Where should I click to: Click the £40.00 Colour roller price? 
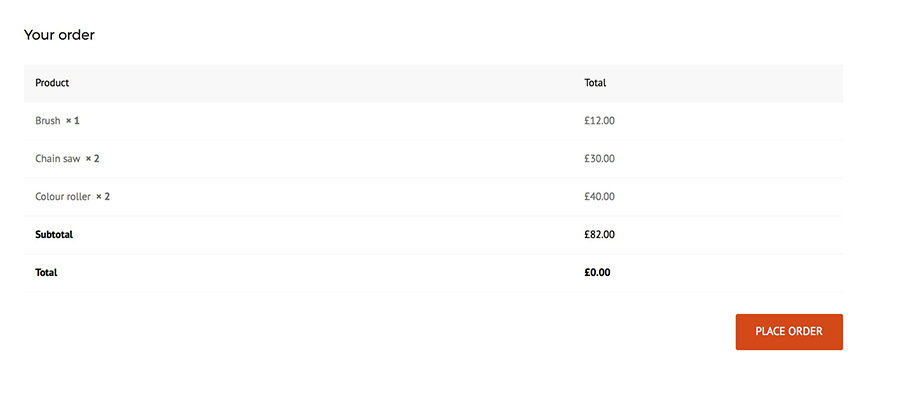pyautogui.click(x=599, y=196)
